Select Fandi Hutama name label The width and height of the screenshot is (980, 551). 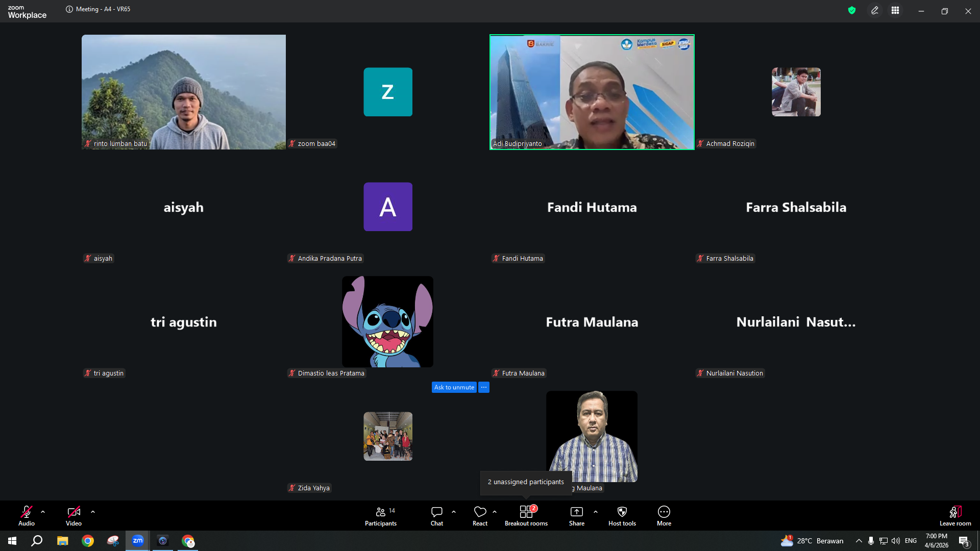coord(518,259)
